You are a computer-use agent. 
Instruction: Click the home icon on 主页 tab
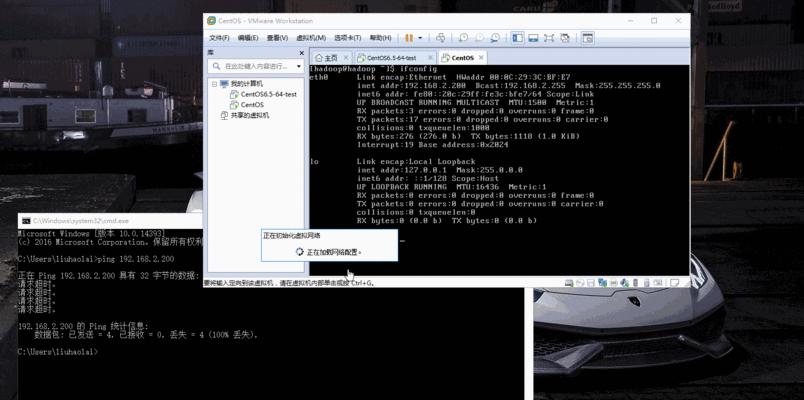pyautogui.click(x=318, y=57)
